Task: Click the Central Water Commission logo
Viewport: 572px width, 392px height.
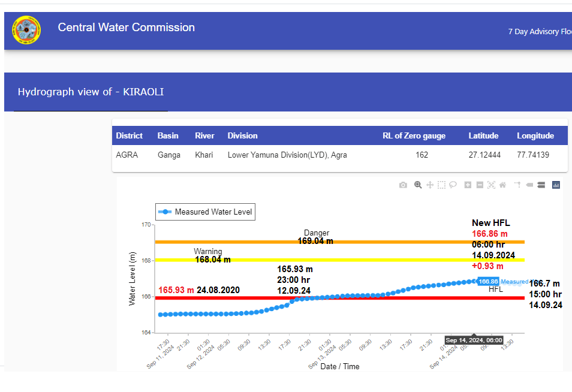Action: [26, 30]
